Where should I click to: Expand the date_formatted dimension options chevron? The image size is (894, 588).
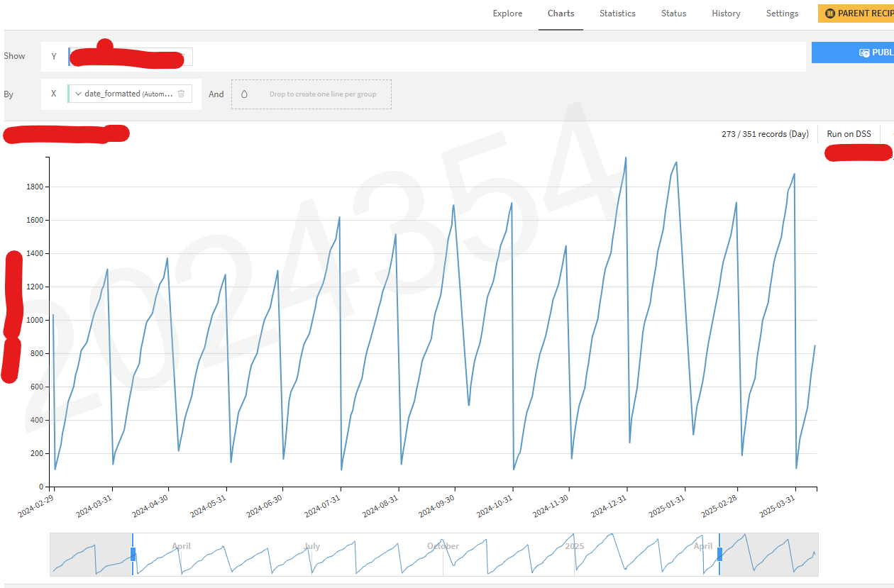78,94
